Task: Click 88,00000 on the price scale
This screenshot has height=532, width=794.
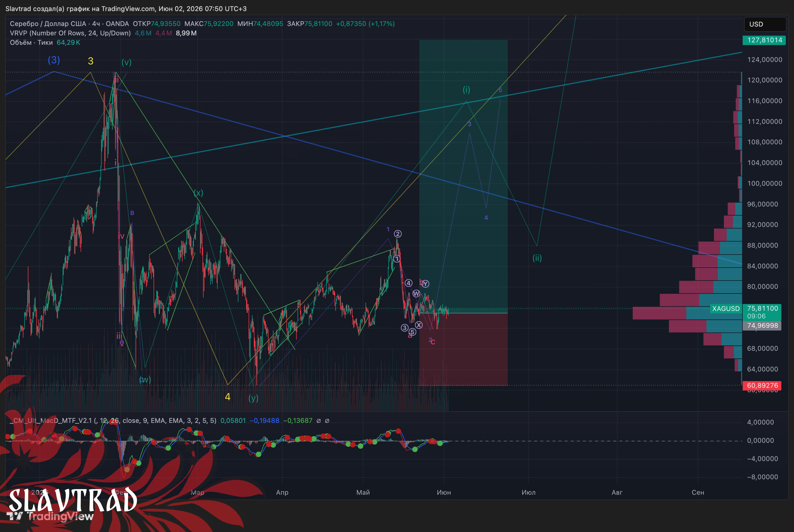Action: (762, 245)
